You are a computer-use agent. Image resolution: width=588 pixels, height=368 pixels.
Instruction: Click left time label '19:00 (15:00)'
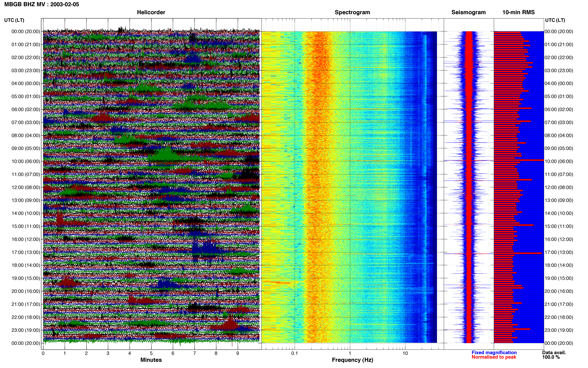pyautogui.click(x=26, y=278)
